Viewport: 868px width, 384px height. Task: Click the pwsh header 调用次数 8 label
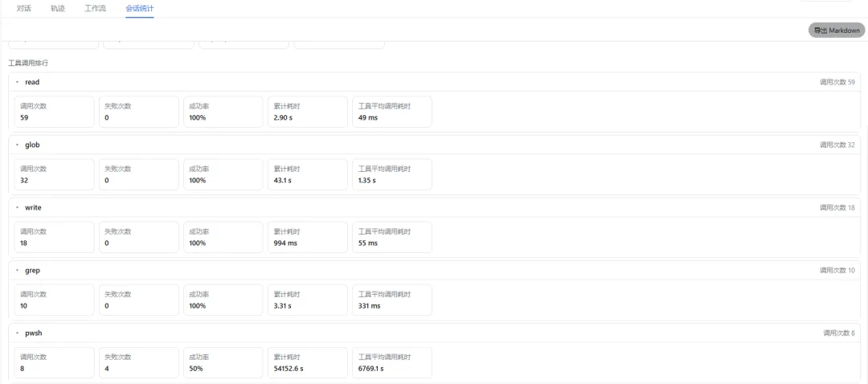coord(838,333)
